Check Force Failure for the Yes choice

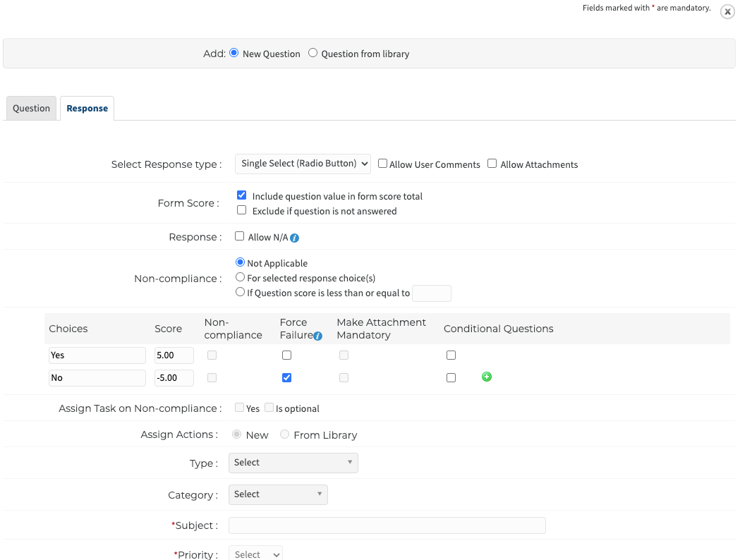[x=286, y=355]
